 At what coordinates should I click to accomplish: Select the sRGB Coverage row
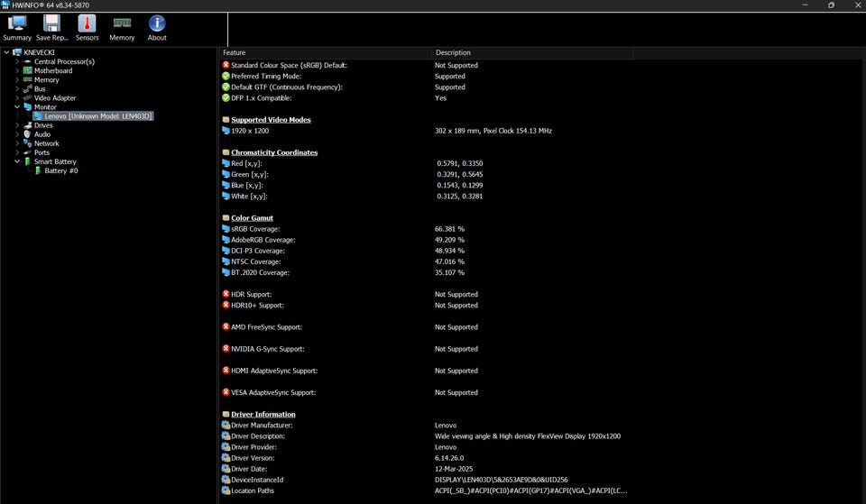click(x=256, y=229)
